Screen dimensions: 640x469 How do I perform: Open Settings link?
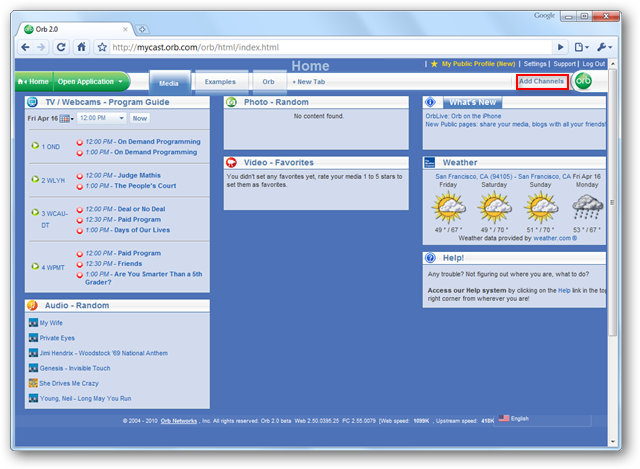click(x=535, y=64)
